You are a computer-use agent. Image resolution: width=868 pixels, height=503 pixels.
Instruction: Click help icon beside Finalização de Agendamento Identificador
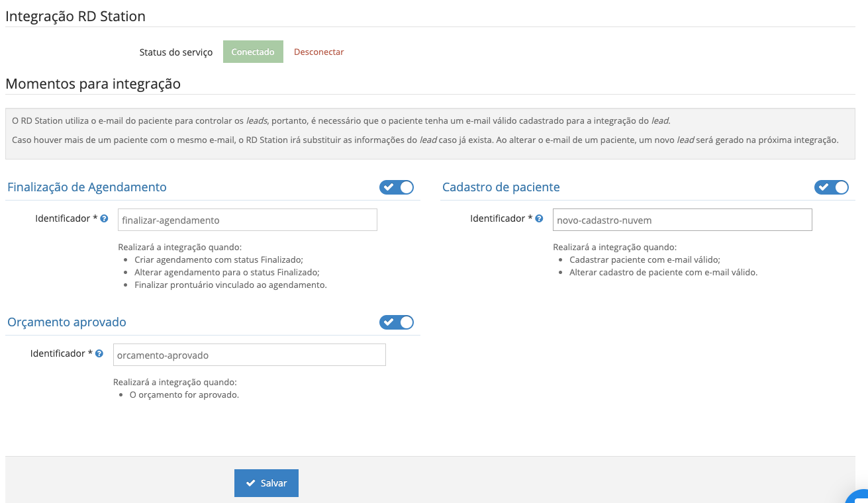[x=104, y=218]
